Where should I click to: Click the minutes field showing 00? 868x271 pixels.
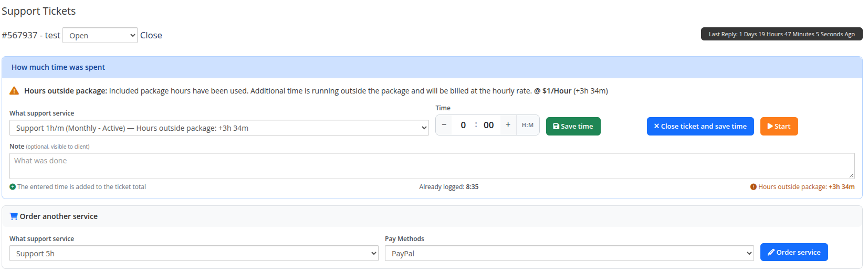[x=489, y=125]
